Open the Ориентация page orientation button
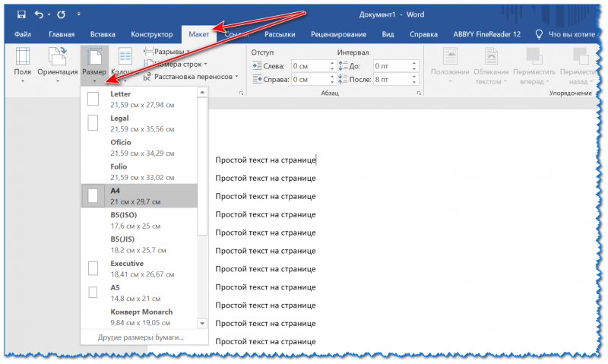The width and height of the screenshot is (608, 364). [x=58, y=65]
